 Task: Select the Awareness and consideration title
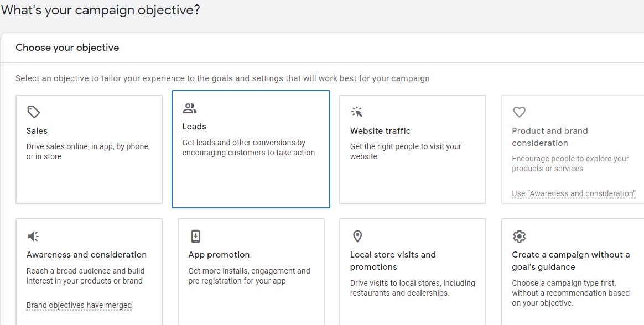pos(86,255)
